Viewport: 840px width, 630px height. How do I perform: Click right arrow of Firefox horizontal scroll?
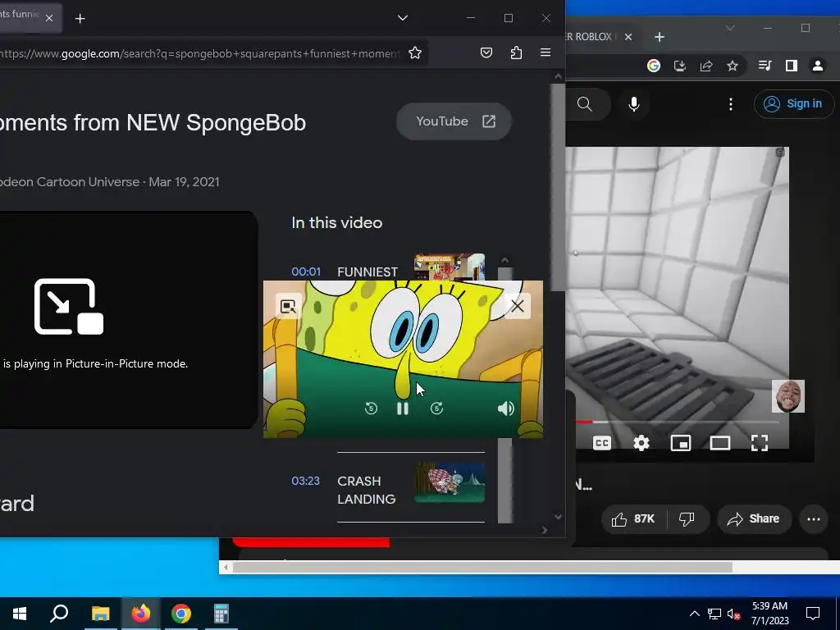[x=545, y=531]
